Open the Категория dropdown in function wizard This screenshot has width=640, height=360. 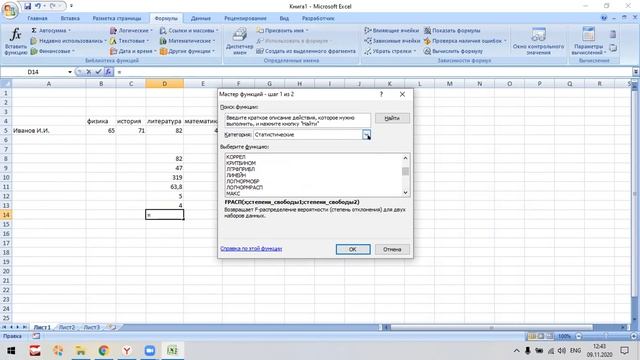click(366, 135)
